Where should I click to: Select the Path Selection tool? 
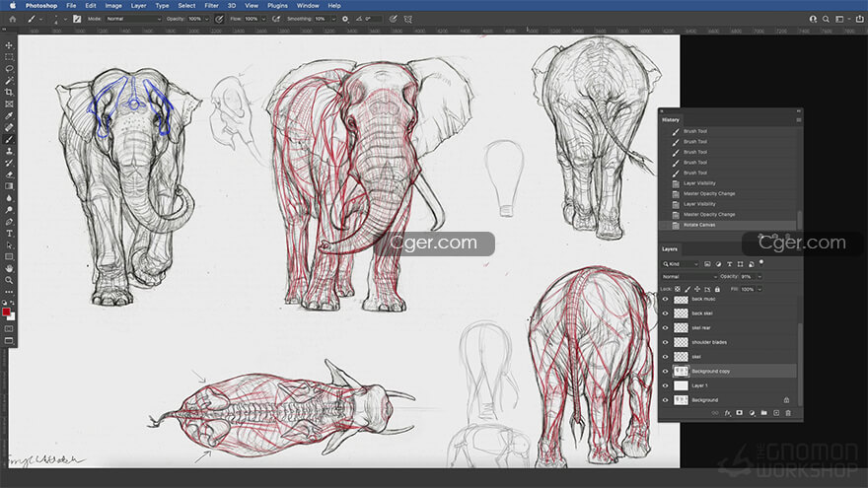pyautogui.click(x=9, y=245)
